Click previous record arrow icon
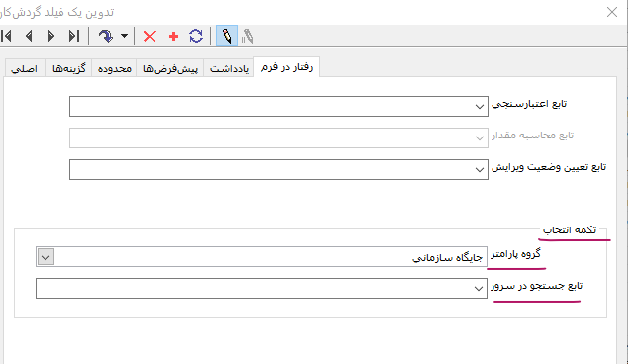 pyautogui.click(x=29, y=36)
